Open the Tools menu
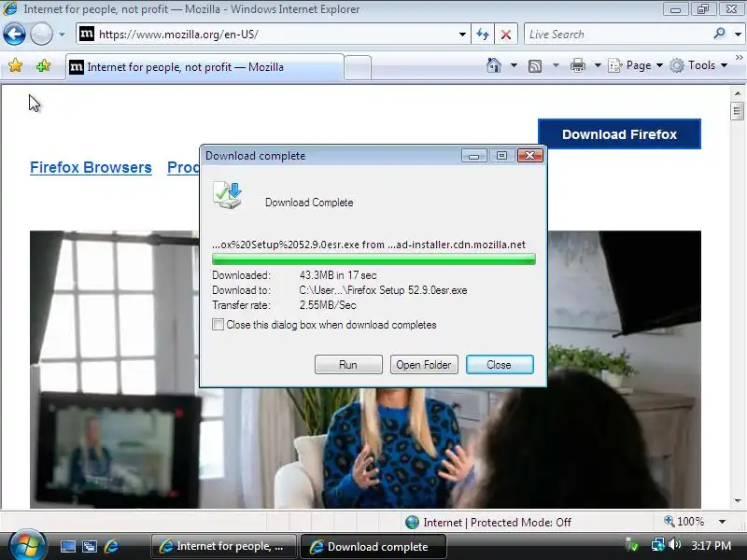This screenshot has width=747, height=560. (698, 65)
